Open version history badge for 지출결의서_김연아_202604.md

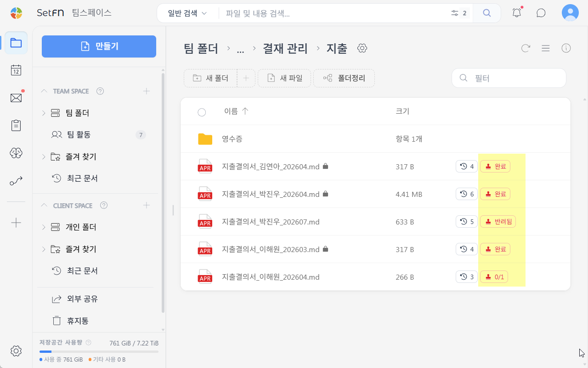tap(466, 167)
